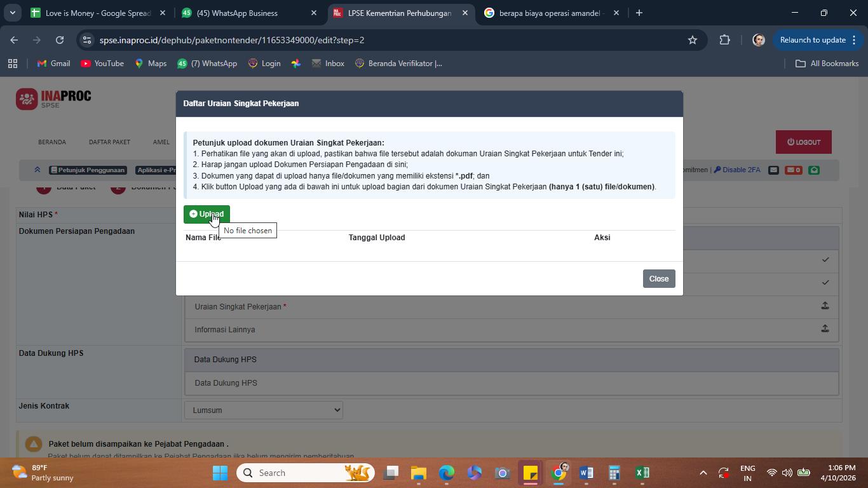Image resolution: width=868 pixels, height=488 pixels.
Task: Click the green Upload button in the dialog
Action: pos(207,214)
